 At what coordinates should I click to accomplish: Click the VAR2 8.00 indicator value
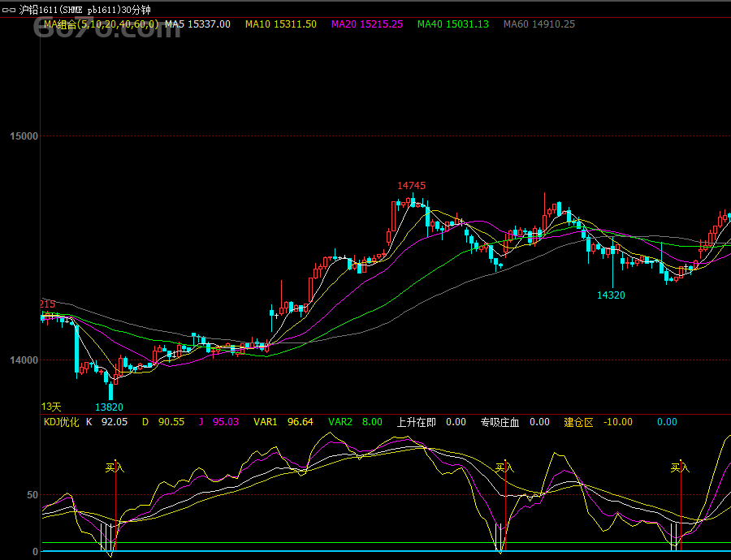click(x=355, y=422)
